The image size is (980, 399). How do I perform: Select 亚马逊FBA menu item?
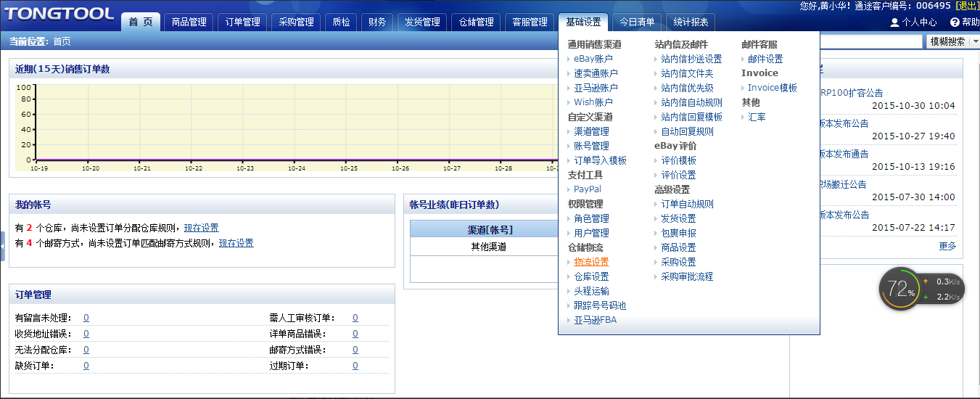point(595,320)
